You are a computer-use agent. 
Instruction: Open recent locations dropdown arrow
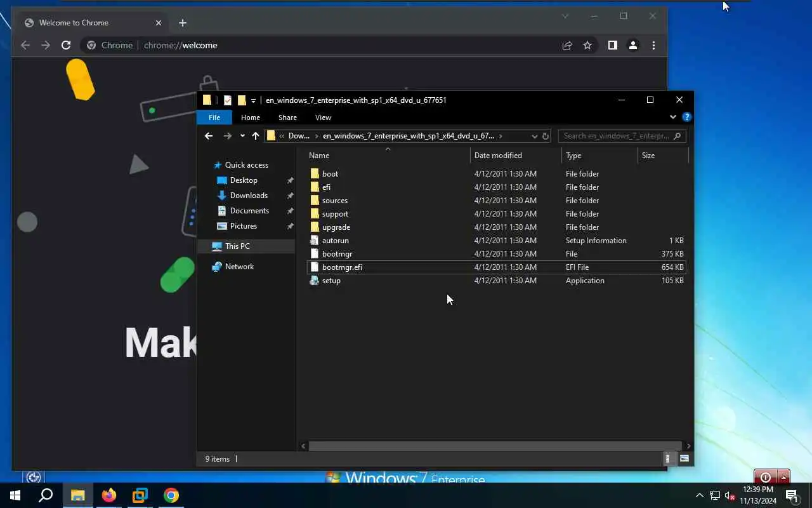242,135
